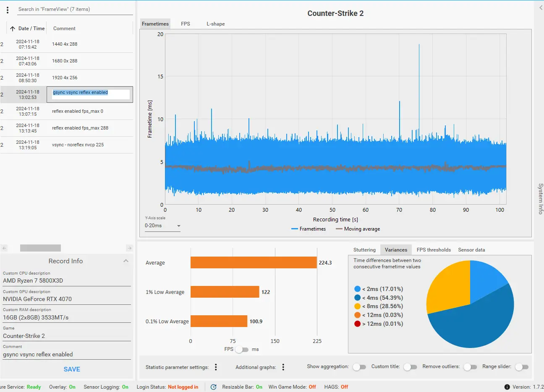Click the Moving average legend entry
The image size is (544, 392).
[358, 229]
